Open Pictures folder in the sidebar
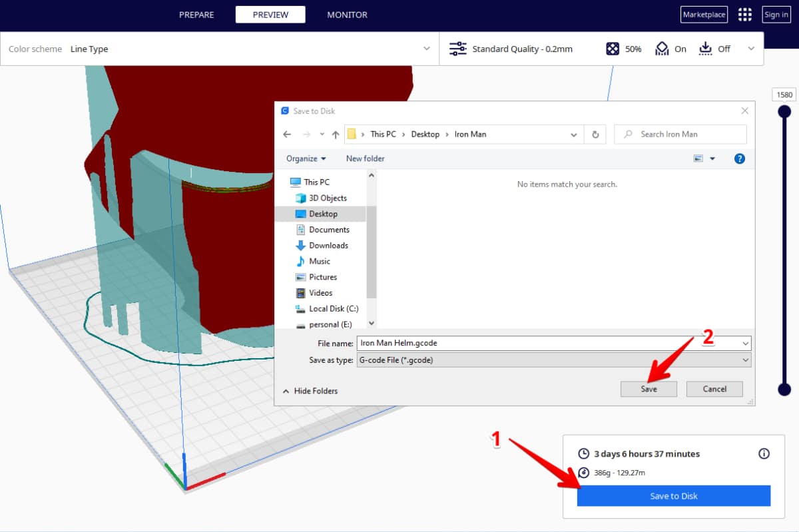Viewport: 799px width, 532px height. 323,277
